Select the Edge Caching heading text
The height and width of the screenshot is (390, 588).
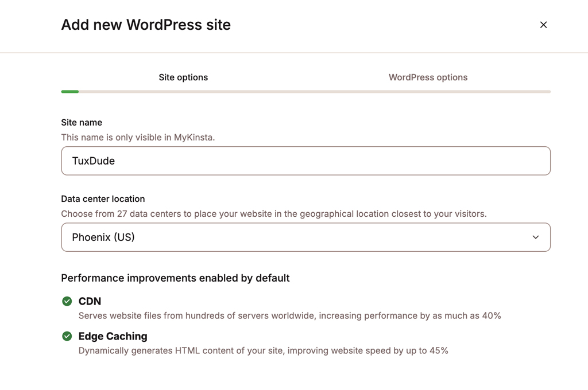coord(113,336)
